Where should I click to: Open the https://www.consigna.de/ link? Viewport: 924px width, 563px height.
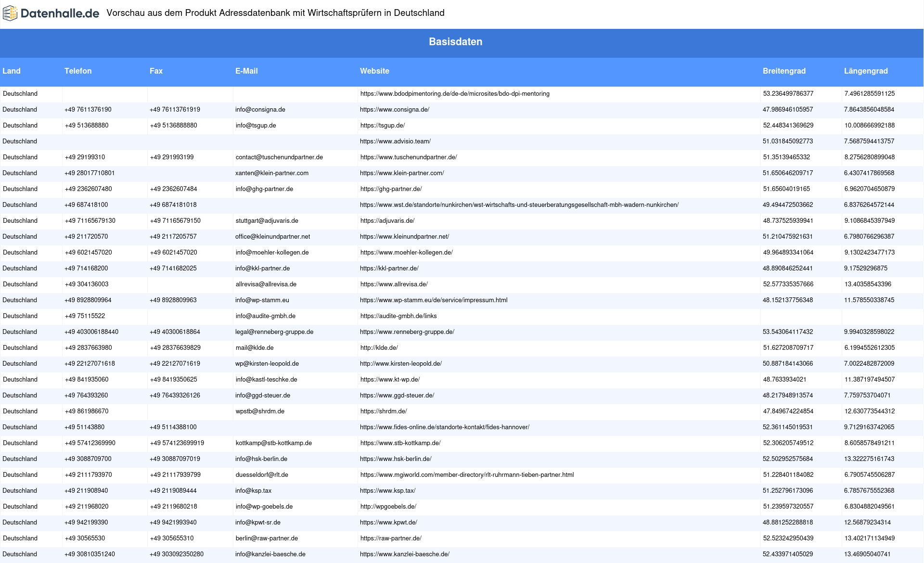pyautogui.click(x=395, y=110)
